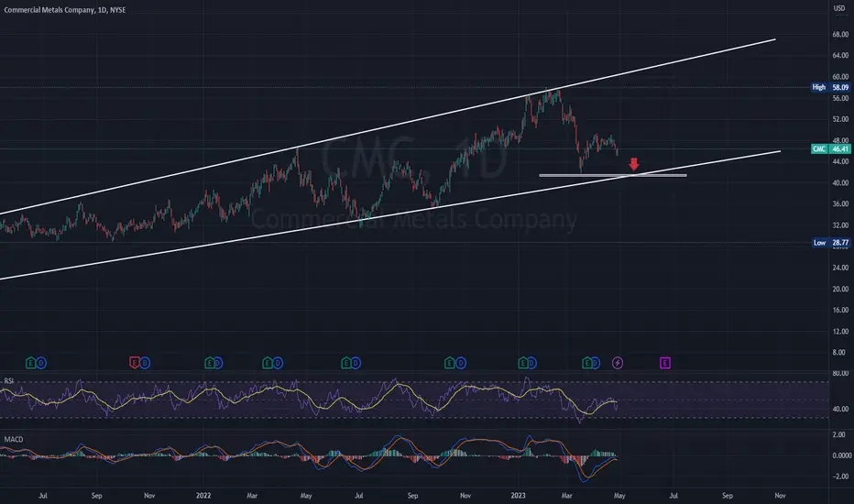Viewport: 854px width, 504px height.
Task: Click the 80.00 RSI scale value
Action: 840,373
